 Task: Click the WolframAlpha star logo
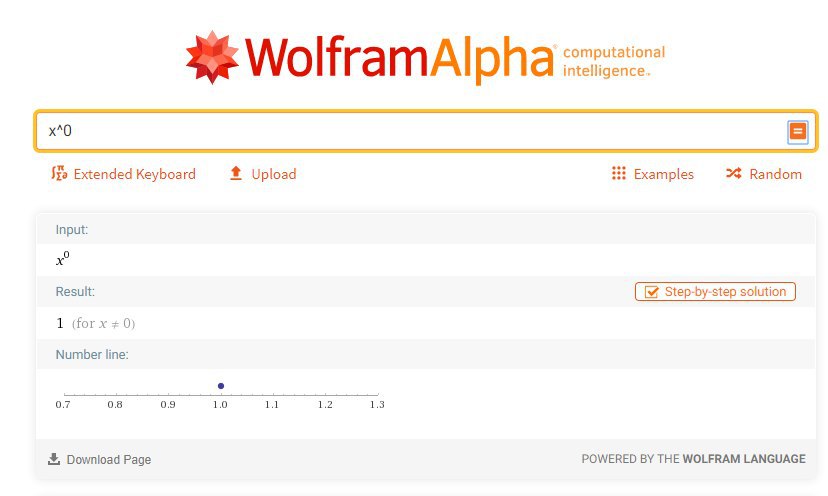click(x=212, y=58)
